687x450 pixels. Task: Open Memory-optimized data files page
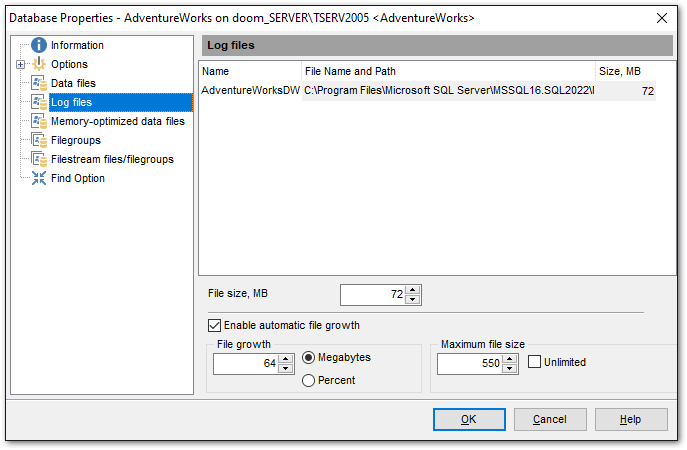pyautogui.click(x=118, y=121)
